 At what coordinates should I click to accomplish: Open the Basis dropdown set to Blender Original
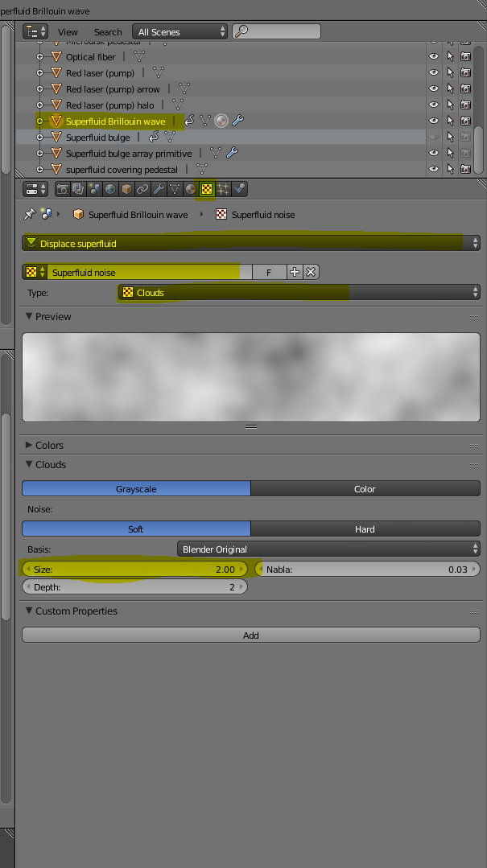point(328,549)
